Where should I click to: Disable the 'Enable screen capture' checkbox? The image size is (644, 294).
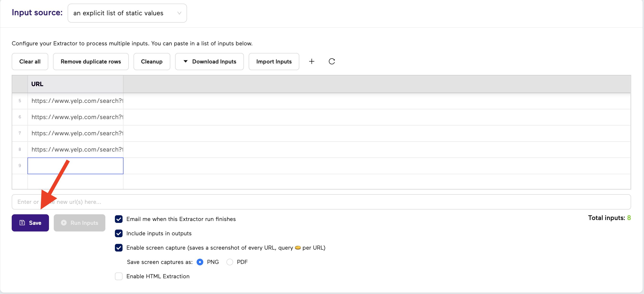pos(119,247)
